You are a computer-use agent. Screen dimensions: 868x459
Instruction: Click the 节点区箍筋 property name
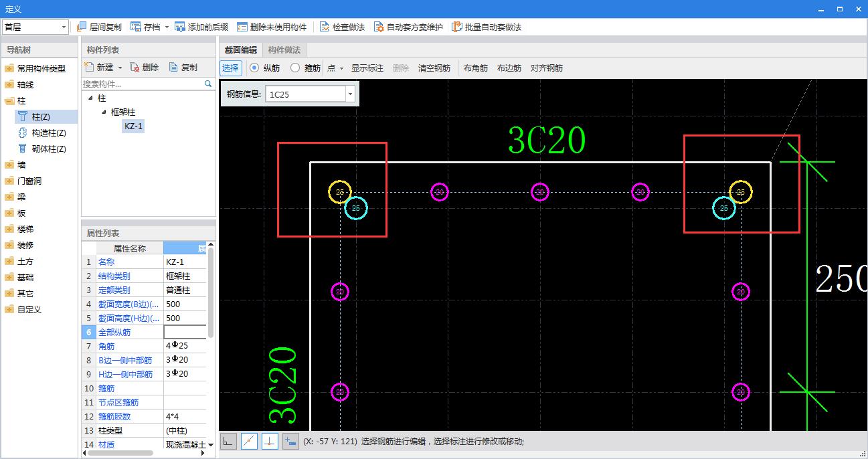(x=118, y=402)
